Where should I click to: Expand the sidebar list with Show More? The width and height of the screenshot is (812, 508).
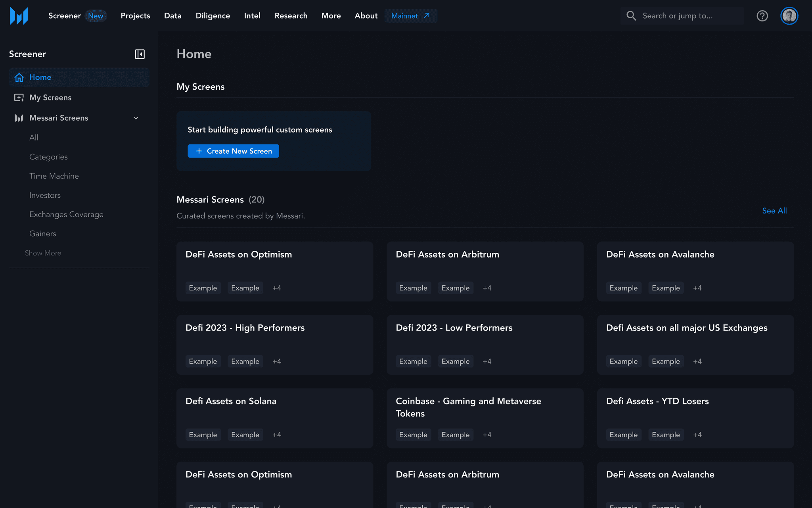(43, 253)
